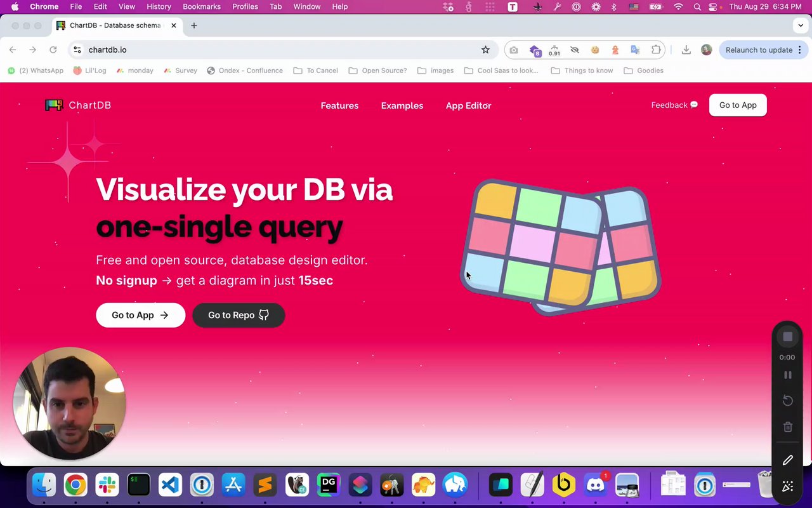Screen dimensions: 812x508
Task: Restart recording with the circular arrow icon
Action: point(787,401)
